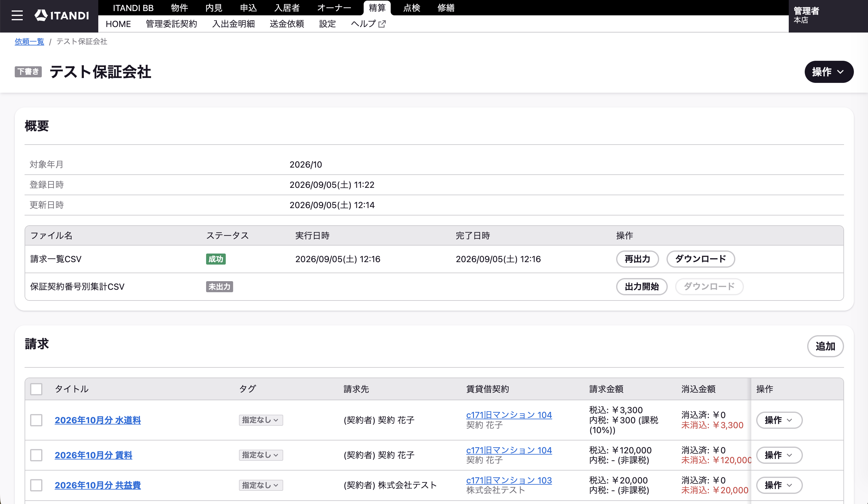Viewport: 868px width, 504px height.
Task: Expand 操作 menu in the 賃料 row
Action: (x=779, y=455)
